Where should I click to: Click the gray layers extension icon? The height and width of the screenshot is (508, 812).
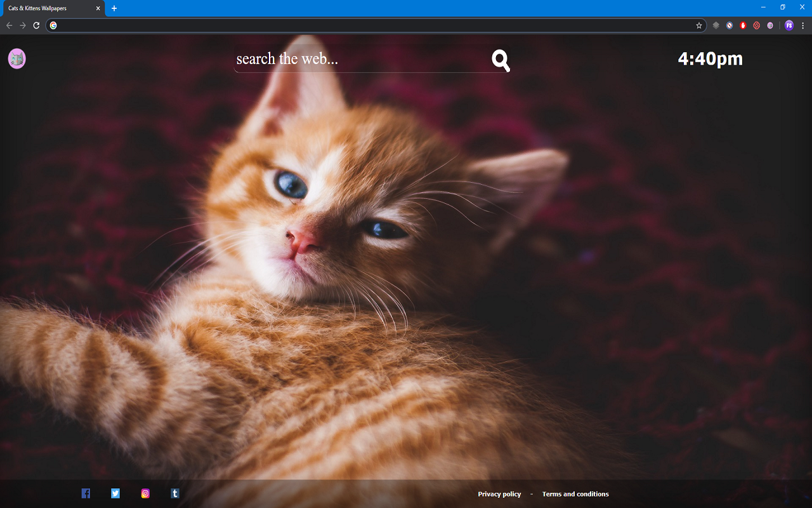point(716,25)
